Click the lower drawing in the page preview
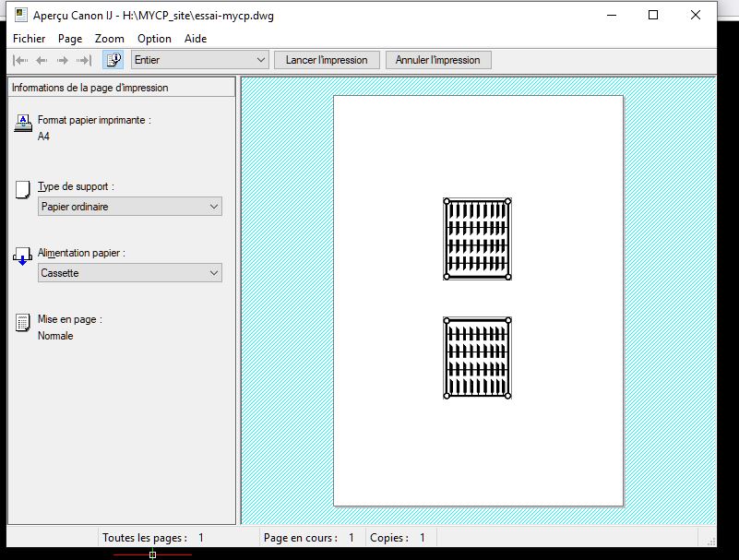This screenshot has height=560, width=739. (477, 358)
